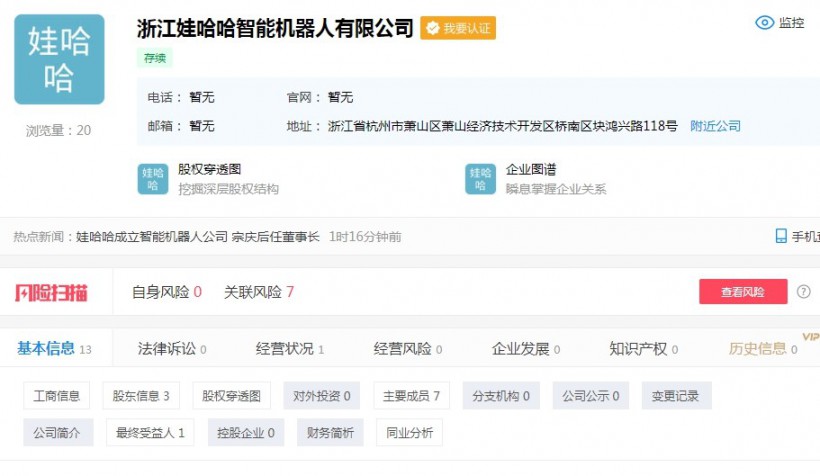Click the 娃哈哈 company logo thumbnail

pos(59,59)
